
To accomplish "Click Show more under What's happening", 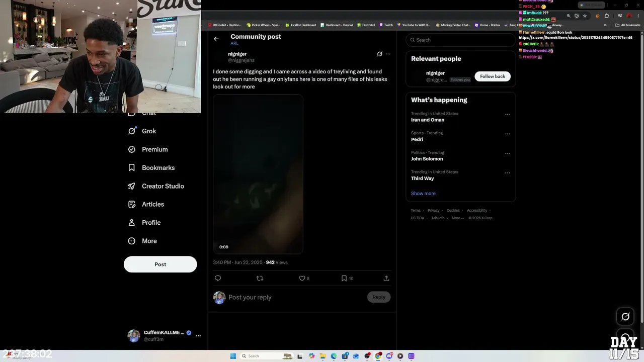I will (423, 194).
